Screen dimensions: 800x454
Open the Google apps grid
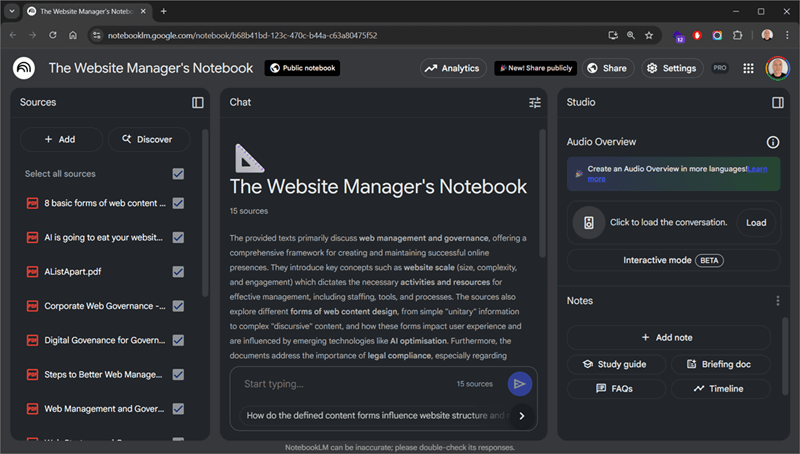point(748,68)
